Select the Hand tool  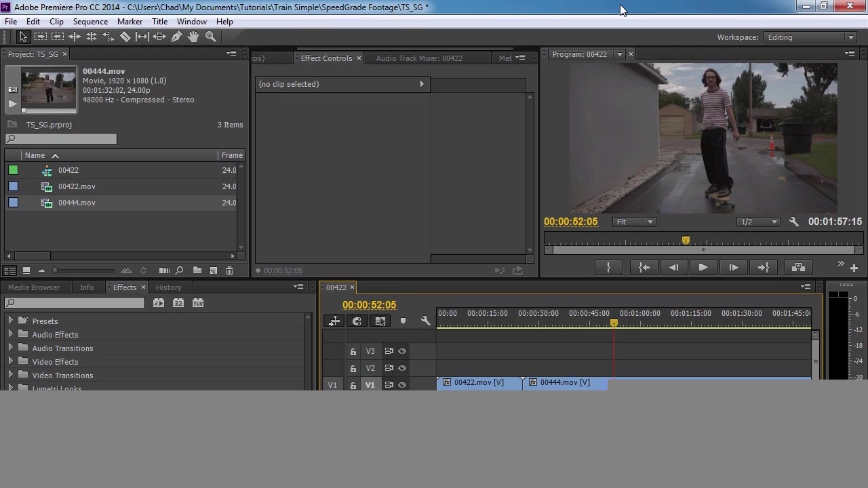click(x=193, y=37)
